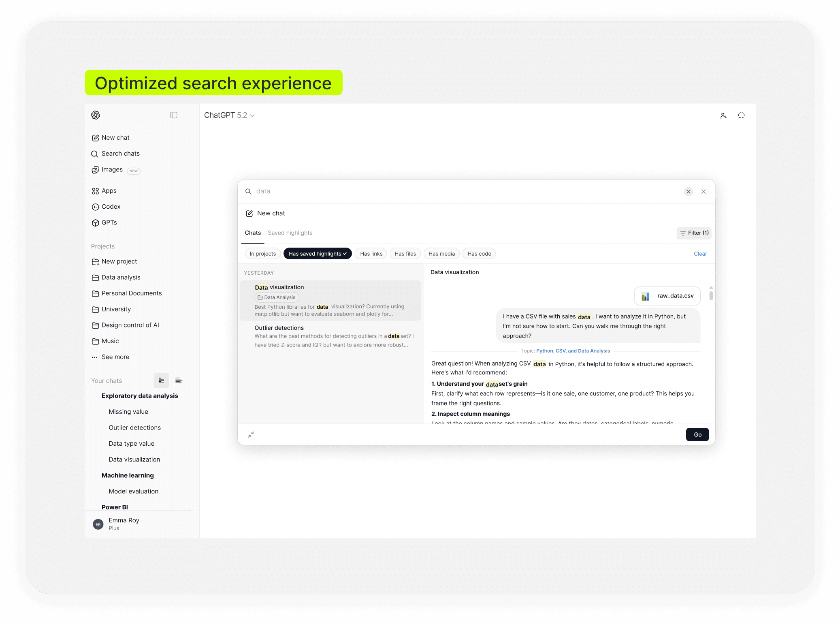The image size is (840, 624).
Task: Click the temporary chat icon
Action: pos(741,115)
